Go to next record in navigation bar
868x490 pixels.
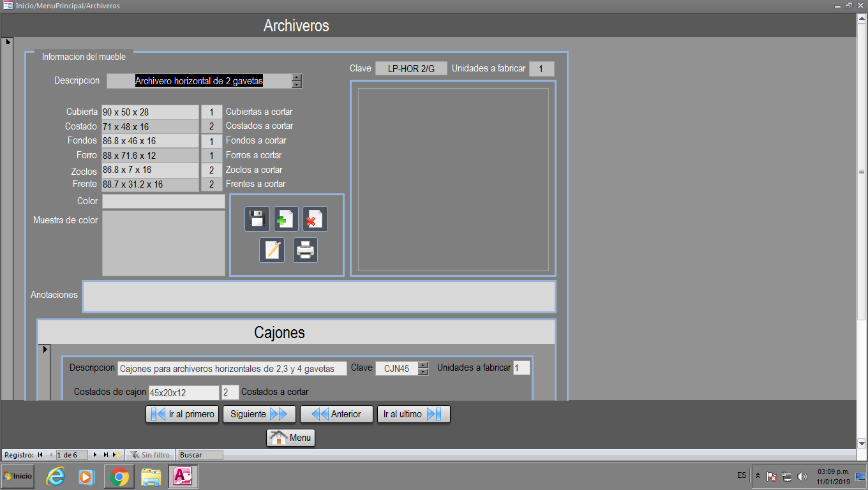coord(95,455)
